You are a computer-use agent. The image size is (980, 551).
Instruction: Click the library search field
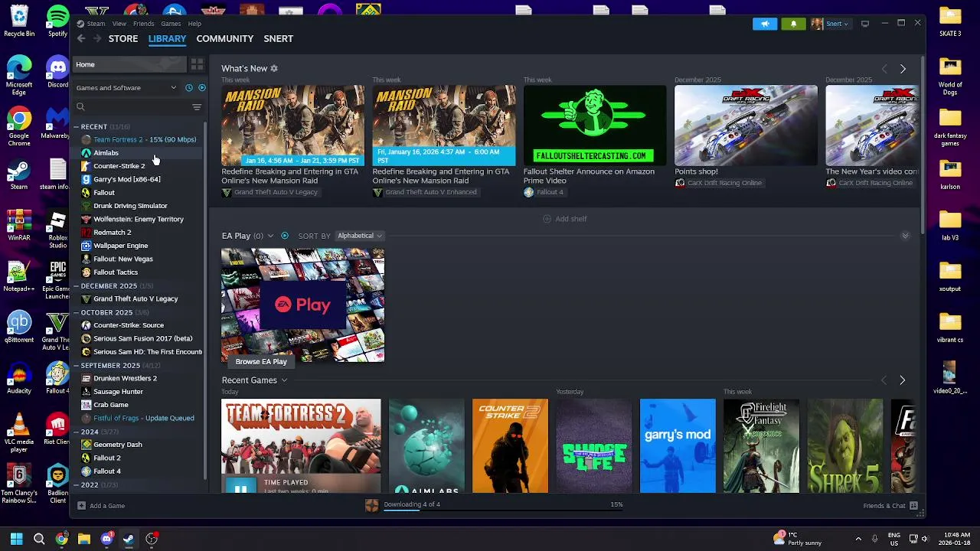[x=132, y=107]
